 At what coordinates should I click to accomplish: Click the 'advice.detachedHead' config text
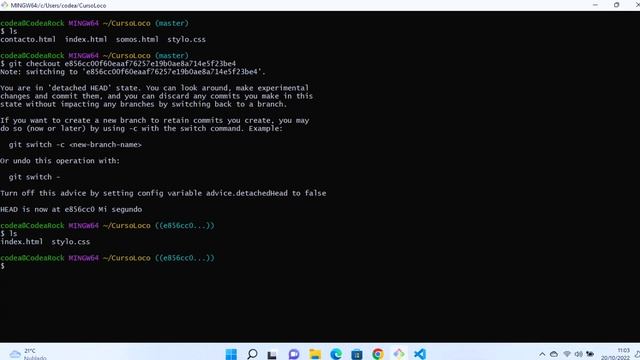tap(247, 193)
